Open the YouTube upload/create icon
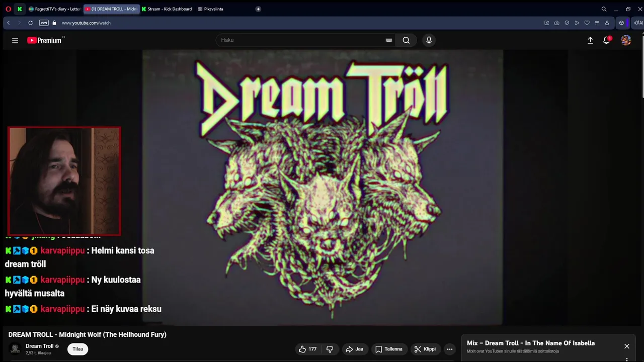 click(x=590, y=40)
